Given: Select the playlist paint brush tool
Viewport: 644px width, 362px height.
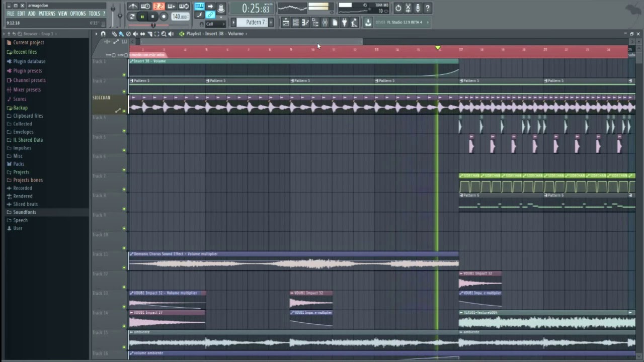Looking at the screenshot, I should click(x=121, y=34).
